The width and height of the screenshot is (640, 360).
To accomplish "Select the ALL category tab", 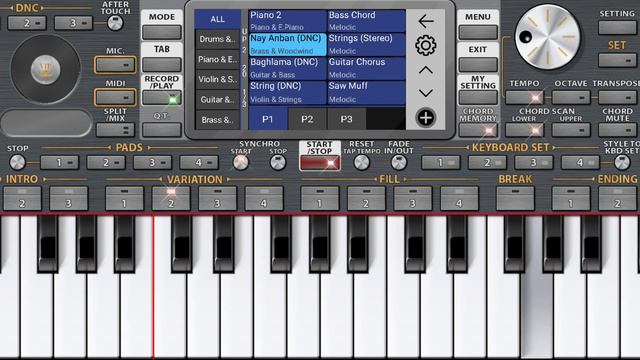I will 218,19.
